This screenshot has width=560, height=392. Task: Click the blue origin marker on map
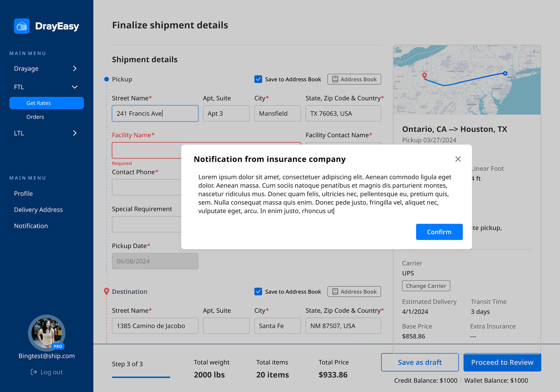point(505,73)
